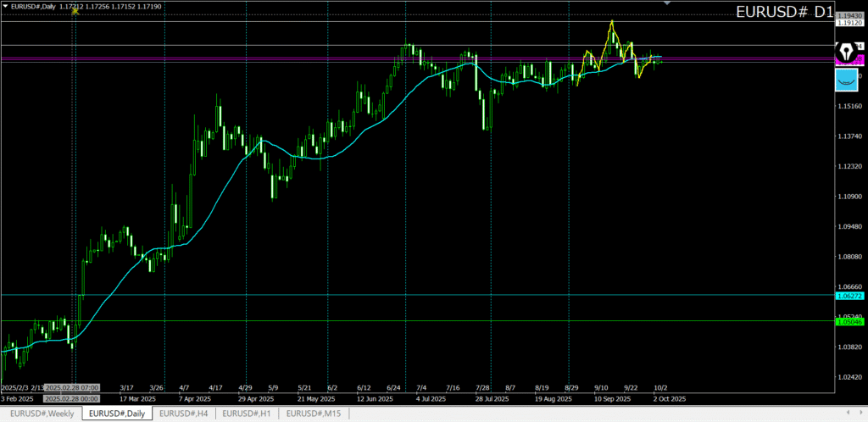The height and width of the screenshot is (422, 868).
Task: Click the EURUSD# D1 chart label
Action: (x=783, y=12)
